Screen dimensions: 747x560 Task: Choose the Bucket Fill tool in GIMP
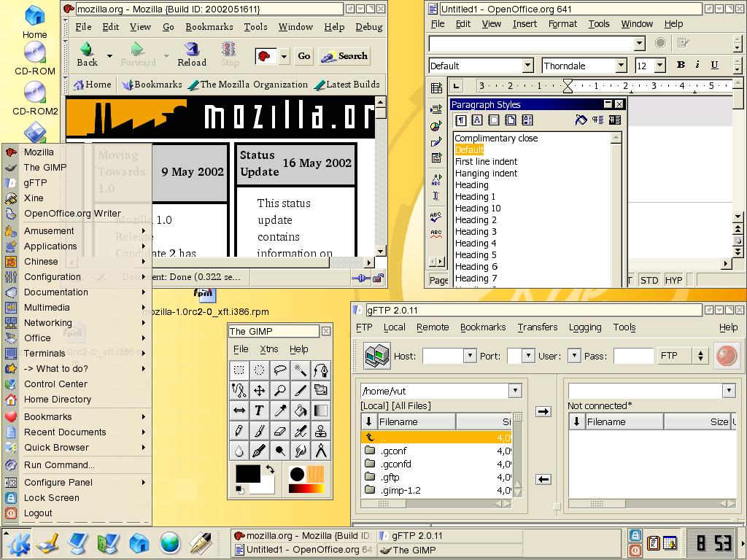click(x=300, y=411)
